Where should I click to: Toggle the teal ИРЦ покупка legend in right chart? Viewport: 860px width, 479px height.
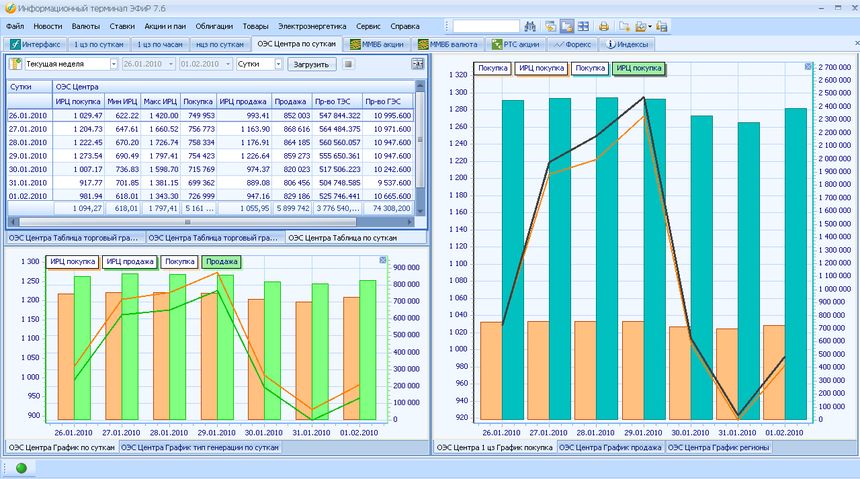pos(639,68)
